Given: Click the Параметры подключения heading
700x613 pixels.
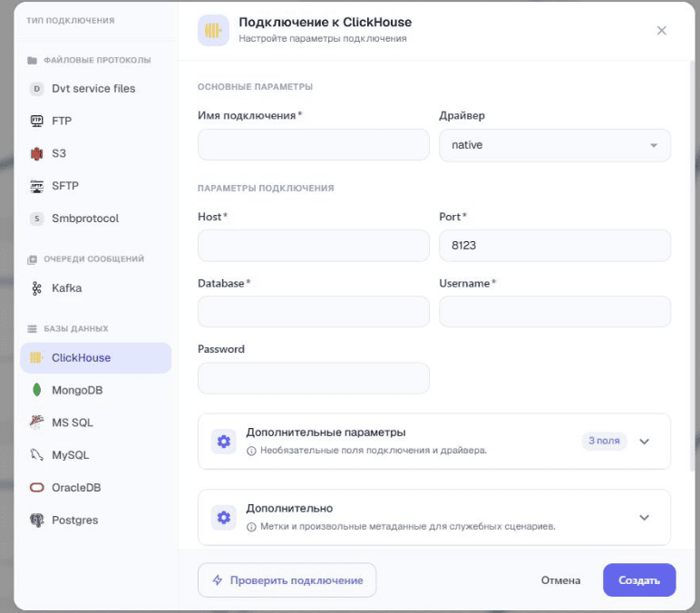Looking at the screenshot, I should pos(266,189).
